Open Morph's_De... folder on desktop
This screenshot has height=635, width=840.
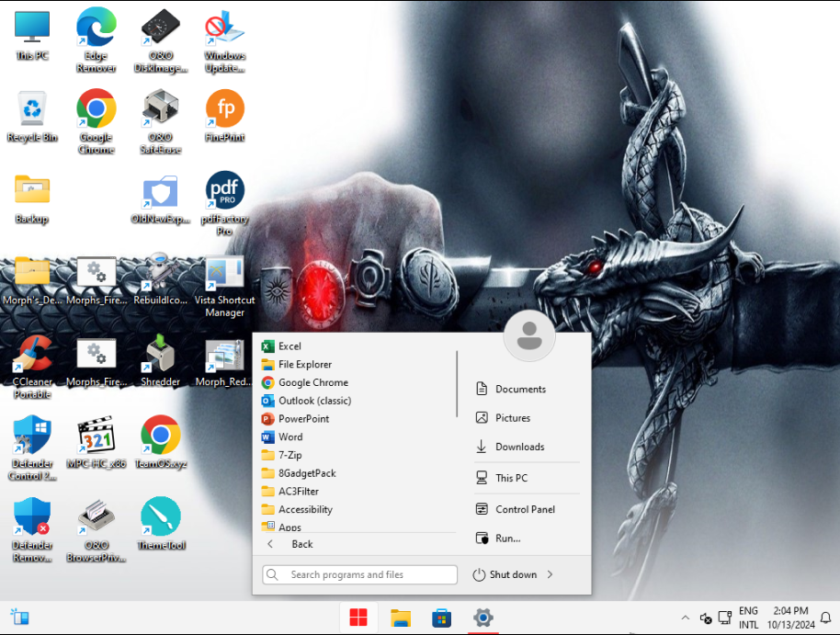pos(32,279)
